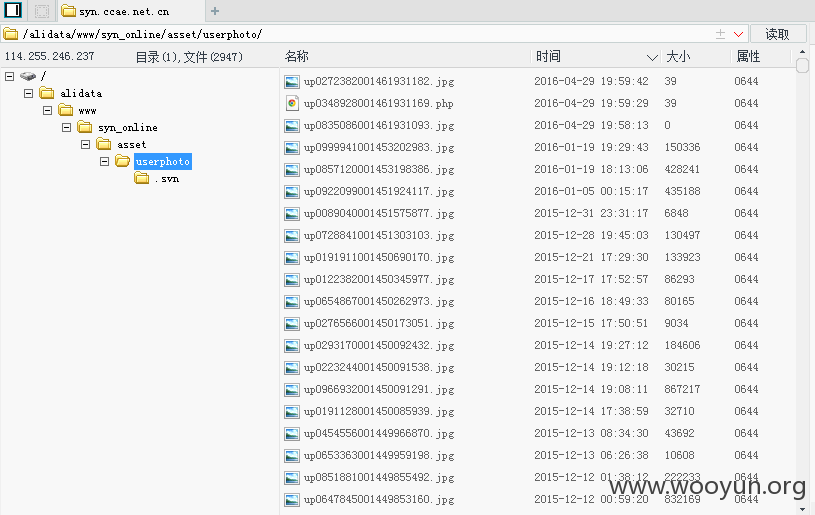Click image icon of up0654867001450262973.jpg
Viewport: 815px width, 515px height.
[x=292, y=301]
